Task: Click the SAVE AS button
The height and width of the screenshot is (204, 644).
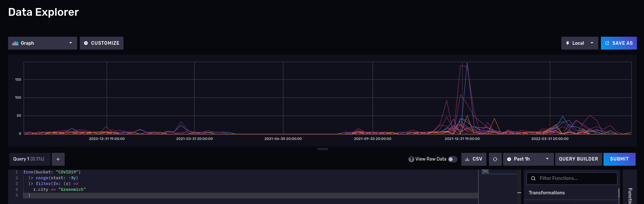Action: pyautogui.click(x=619, y=43)
